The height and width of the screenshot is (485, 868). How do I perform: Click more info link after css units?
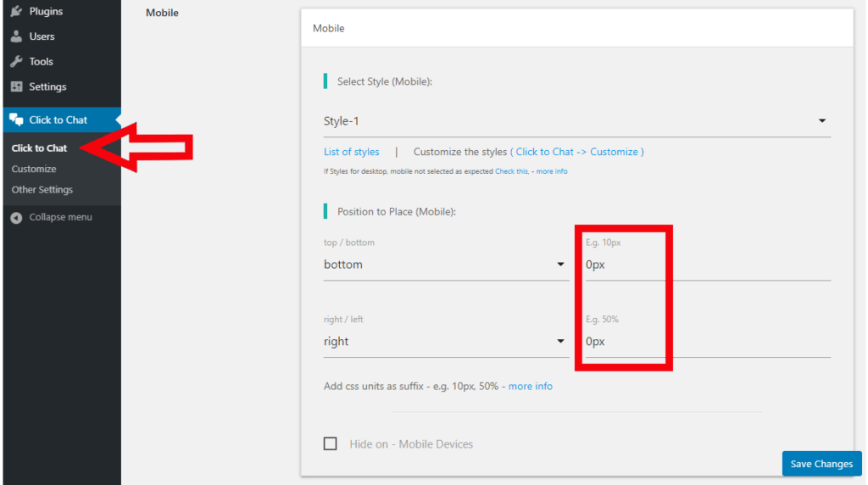(x=531, y=386)
